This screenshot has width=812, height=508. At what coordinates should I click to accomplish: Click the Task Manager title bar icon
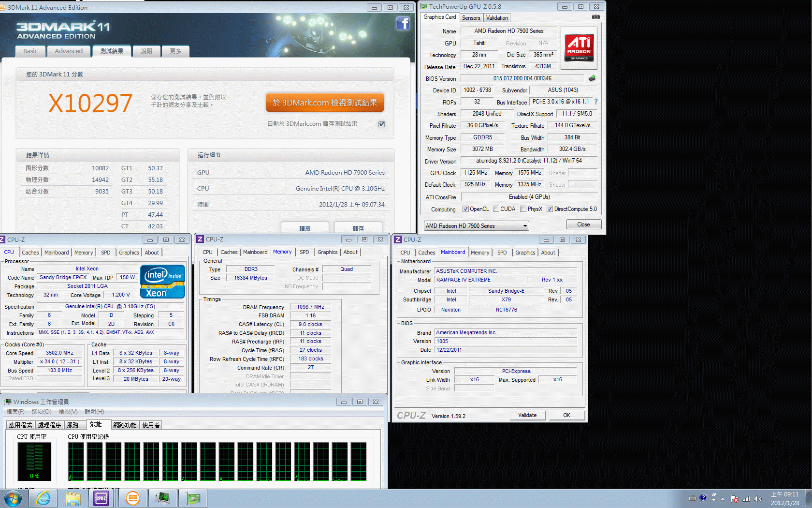(x=8, y=402)
